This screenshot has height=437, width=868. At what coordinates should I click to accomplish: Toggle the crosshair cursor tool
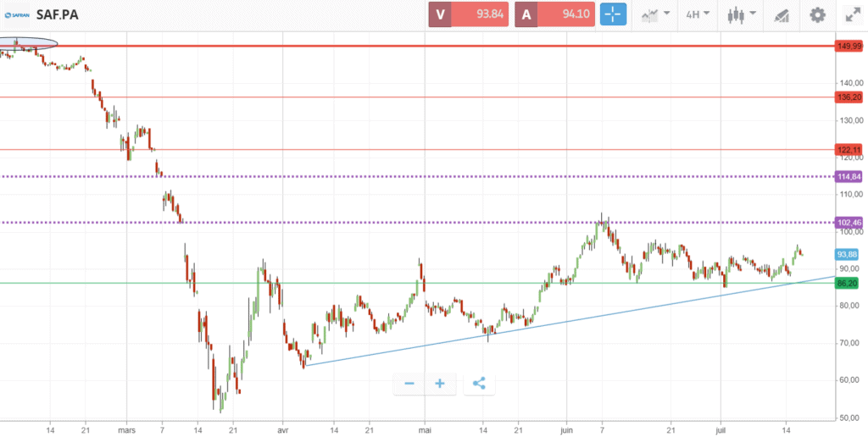[614, 14]
